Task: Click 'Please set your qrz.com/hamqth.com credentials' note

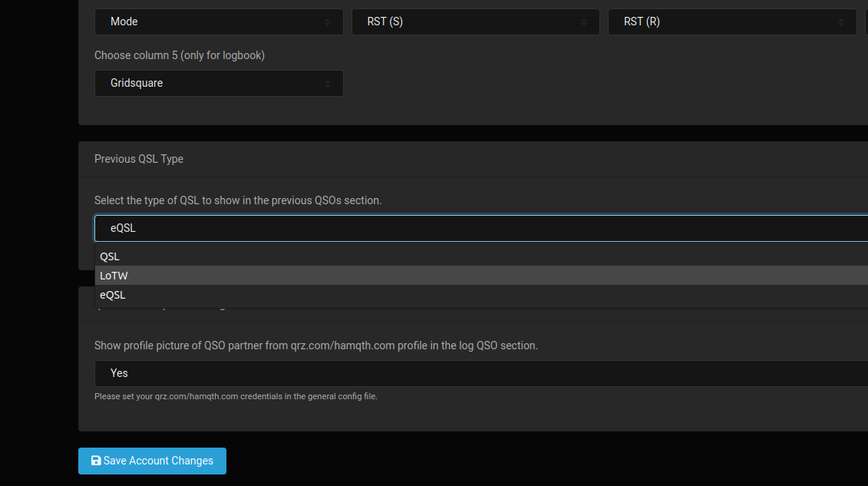Action: click(236, 396)
